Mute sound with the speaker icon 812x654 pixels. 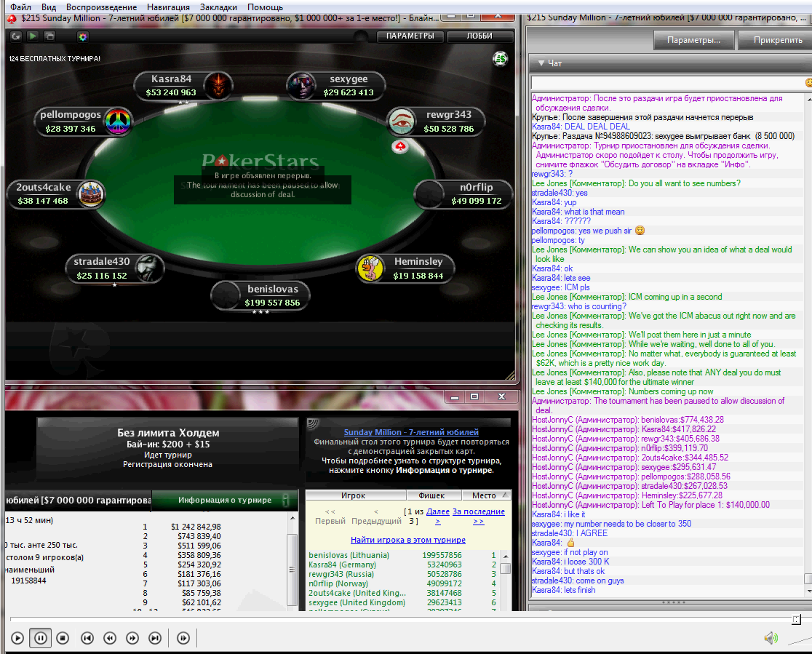coord(771,638)
